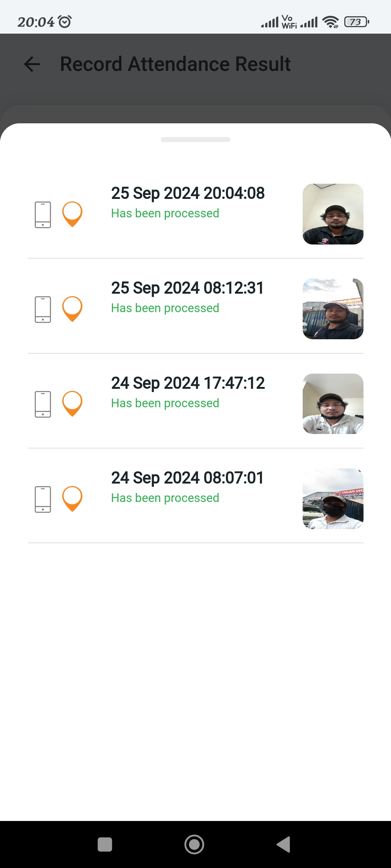Open selfie photo from 24 Sep 08:07:01
This screenshot has height=868, width=391.
click(x=333, y=499)
